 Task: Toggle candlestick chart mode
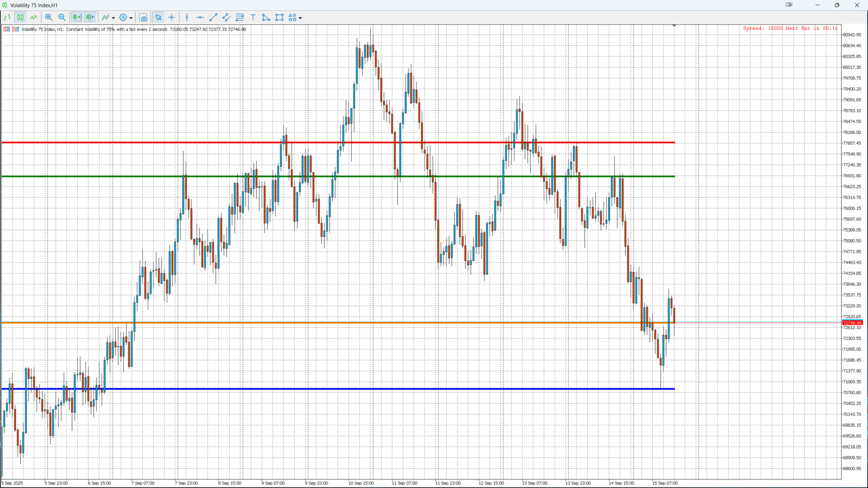(x=20, y=18)
